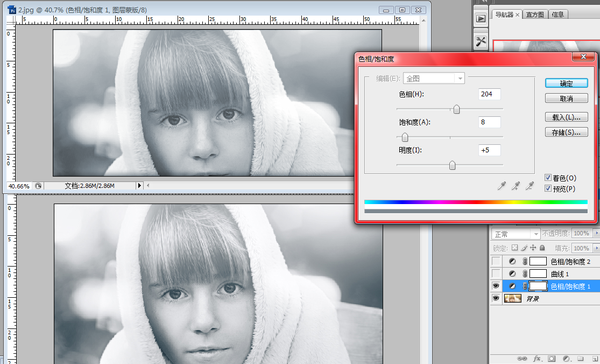Open the 不透明度 opacity arrow

tap(596, 233)
